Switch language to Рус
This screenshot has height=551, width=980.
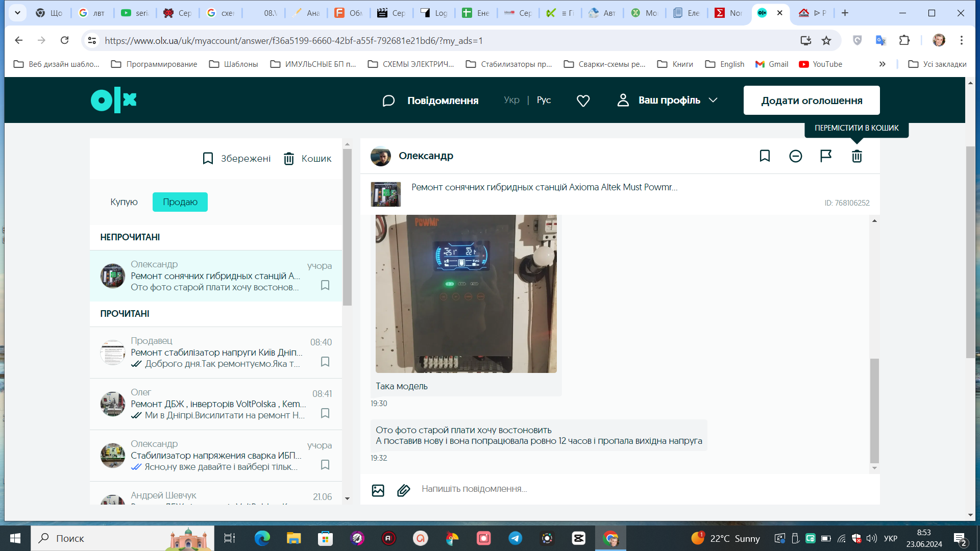coord(544,100)
